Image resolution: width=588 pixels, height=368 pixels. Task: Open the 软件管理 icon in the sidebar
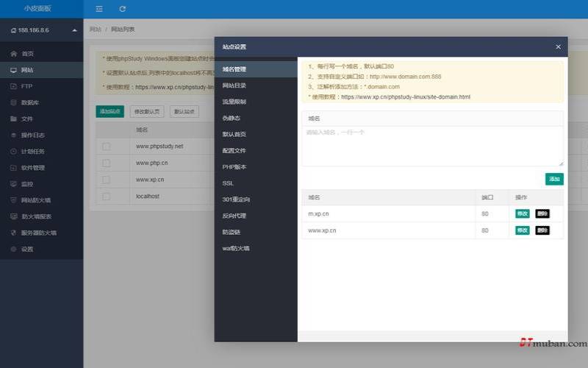pos(13,168)
